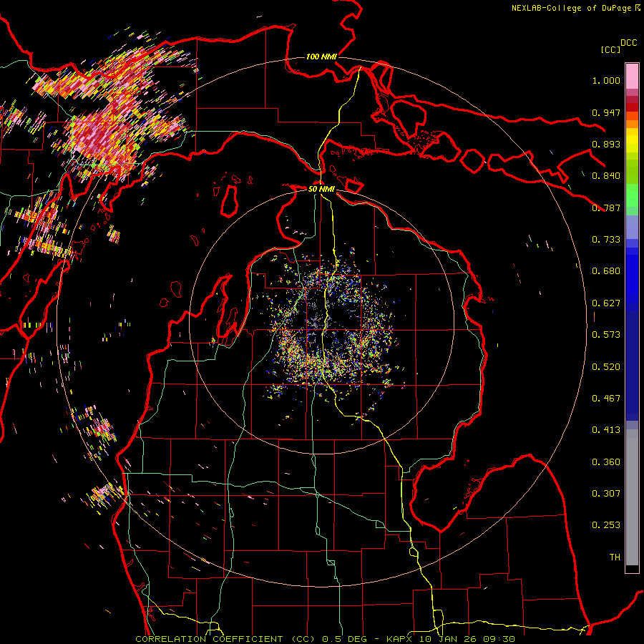Click the 0.840 scale value
The height and width of the screenshot is (644, 644).
[x=606, y=176]
